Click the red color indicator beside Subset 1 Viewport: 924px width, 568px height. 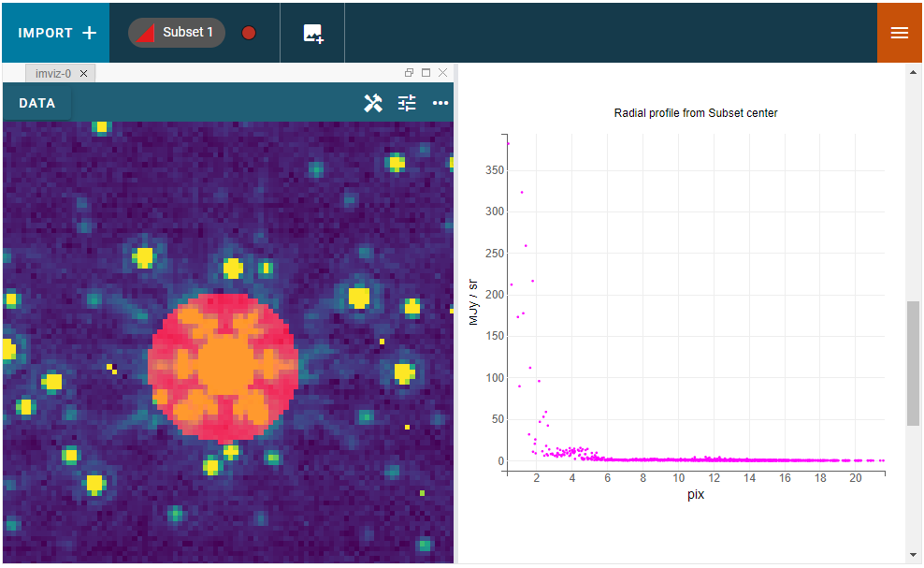[x=248, y=32]
